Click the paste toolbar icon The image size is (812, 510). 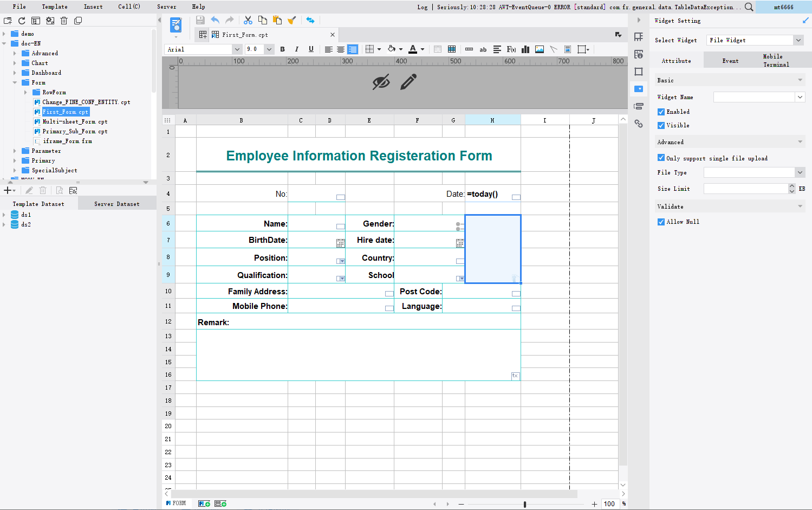click(277, 20)
